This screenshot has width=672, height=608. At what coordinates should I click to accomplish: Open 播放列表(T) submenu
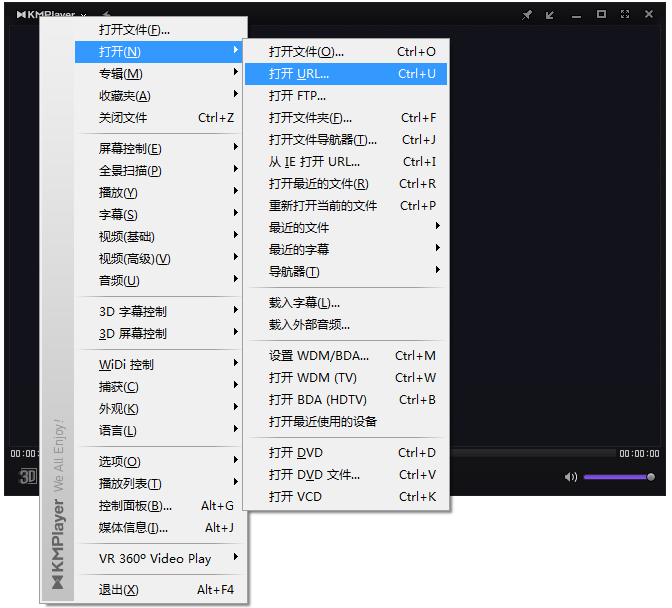pos(159,483)
